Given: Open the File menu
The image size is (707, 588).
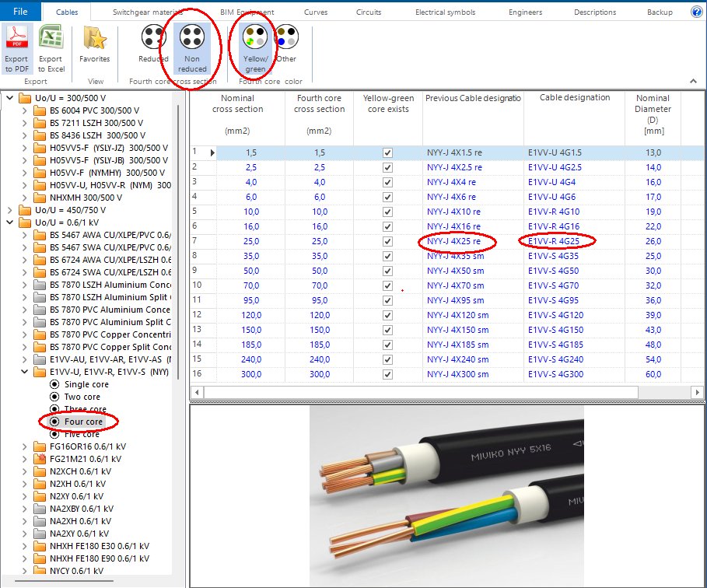Looking at the screenshot, I should [x=19, y=11].
